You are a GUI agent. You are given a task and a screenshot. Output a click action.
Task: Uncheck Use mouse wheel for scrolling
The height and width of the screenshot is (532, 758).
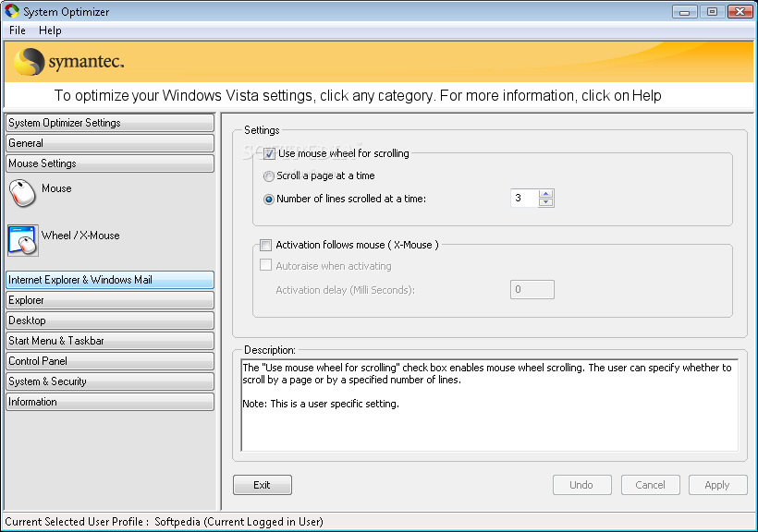tap(269, 153)
